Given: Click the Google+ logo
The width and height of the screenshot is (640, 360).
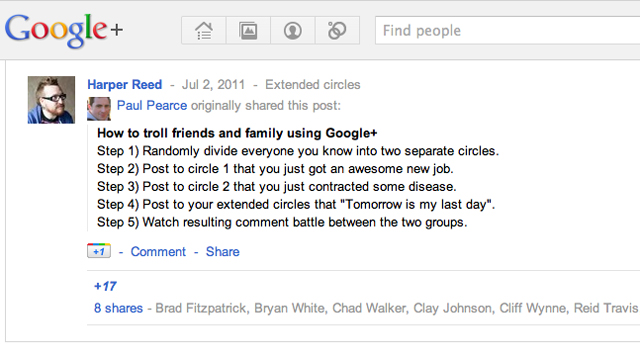Looking at the screenshot, I should click(x=64, y=30).
